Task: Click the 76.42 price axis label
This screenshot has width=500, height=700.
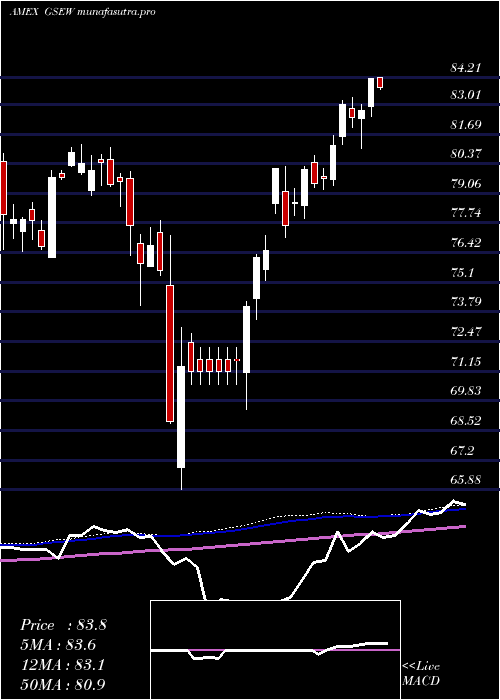Action: 466,243
